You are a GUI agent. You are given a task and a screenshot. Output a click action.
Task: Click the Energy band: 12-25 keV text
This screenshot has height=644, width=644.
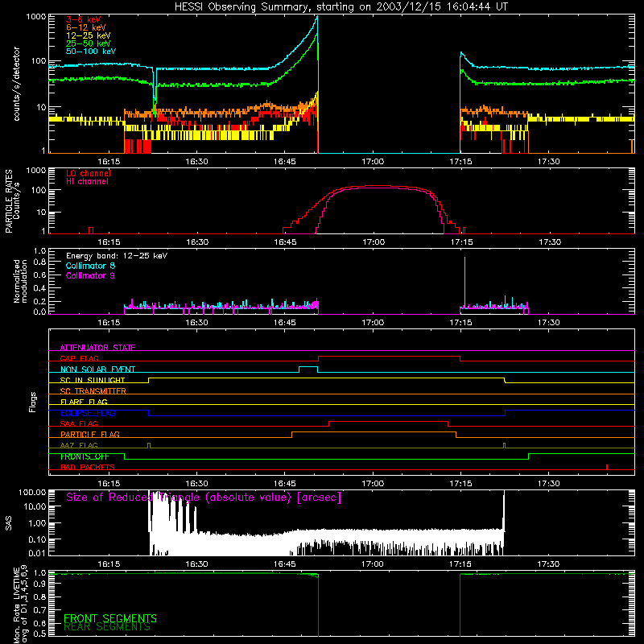(x=117, y=256)
